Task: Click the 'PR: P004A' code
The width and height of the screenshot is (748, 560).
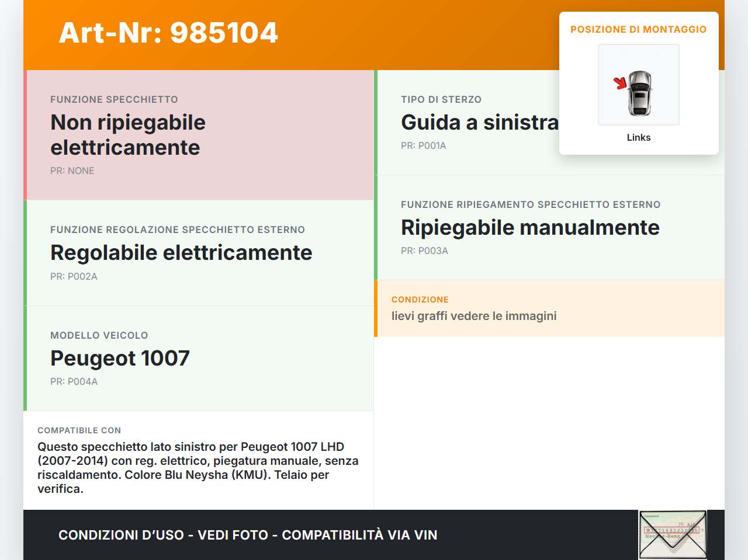Action: coord(74,381)
